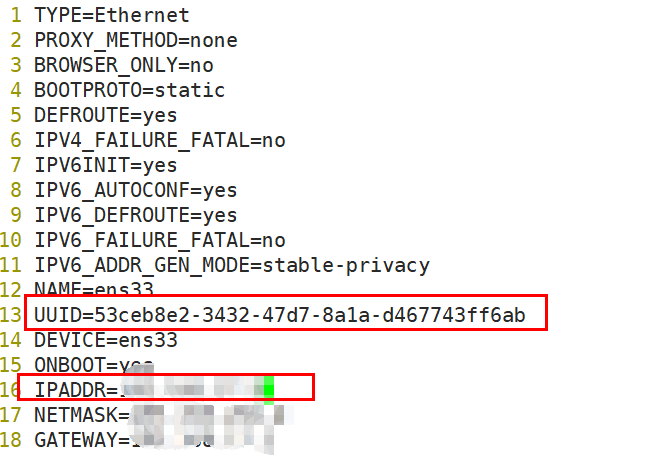
Task: Click the DEVICE=ens33 line
Action: pyautogui.click(x=105, y=340)
